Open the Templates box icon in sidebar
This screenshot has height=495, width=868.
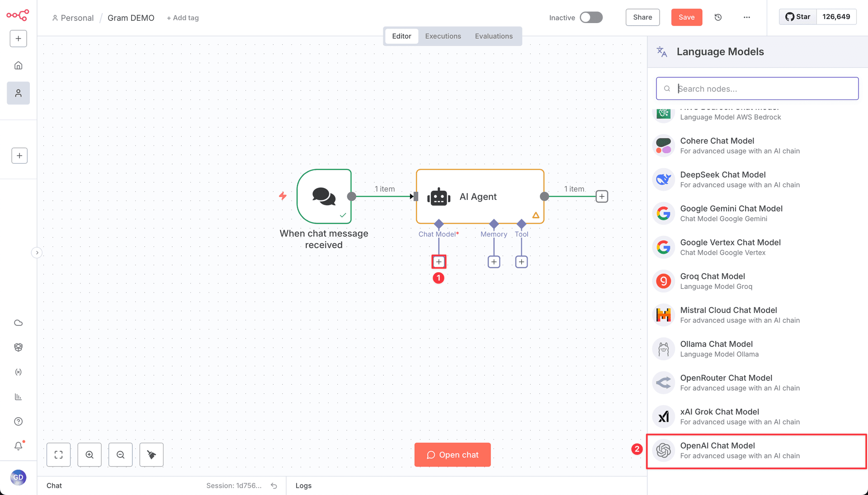pyautogui.click(x=18, y=347)
